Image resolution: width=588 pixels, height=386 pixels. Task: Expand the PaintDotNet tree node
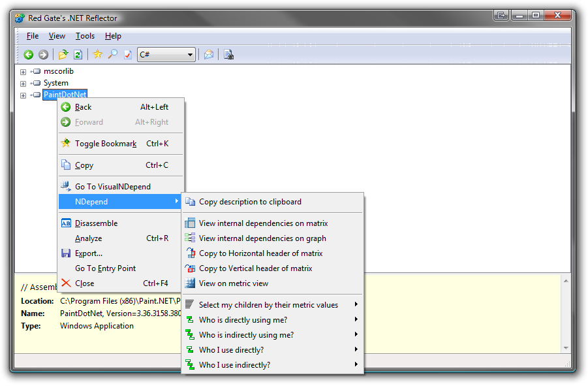pos(23,95)
